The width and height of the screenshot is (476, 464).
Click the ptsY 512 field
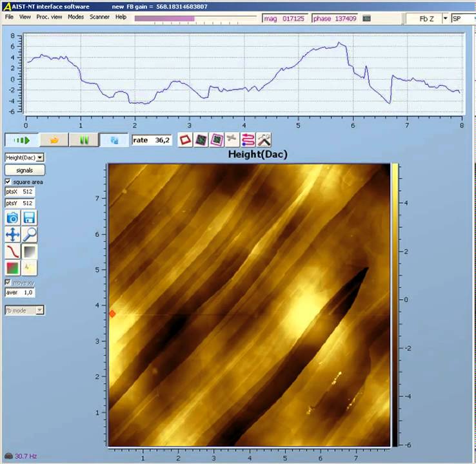[x=20, y=203]
